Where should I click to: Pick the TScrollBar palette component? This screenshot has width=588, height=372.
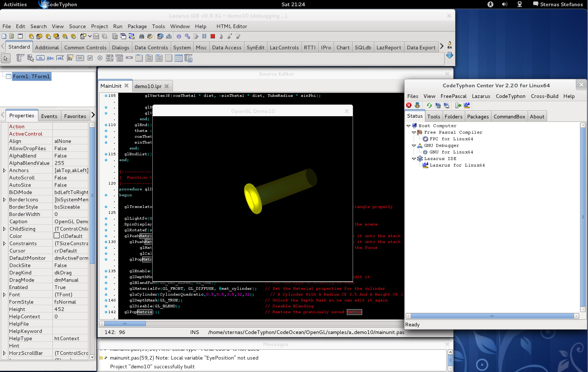pos(129,58)
